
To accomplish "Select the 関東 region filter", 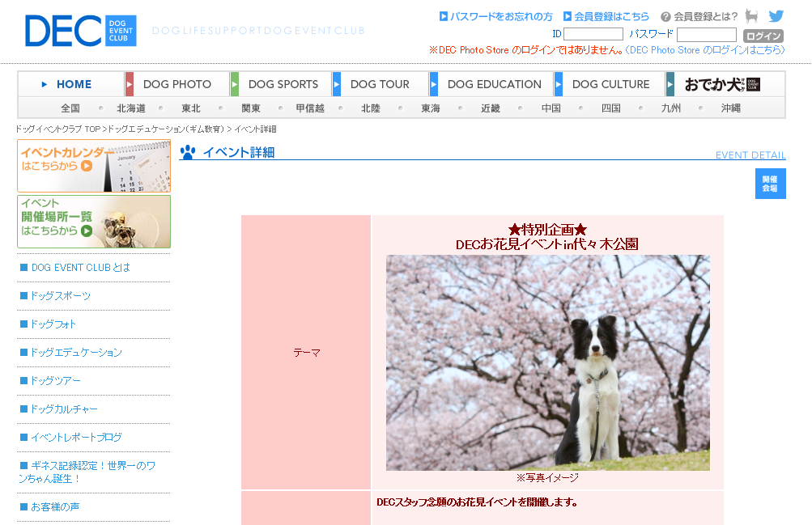I will click(251, 108).
